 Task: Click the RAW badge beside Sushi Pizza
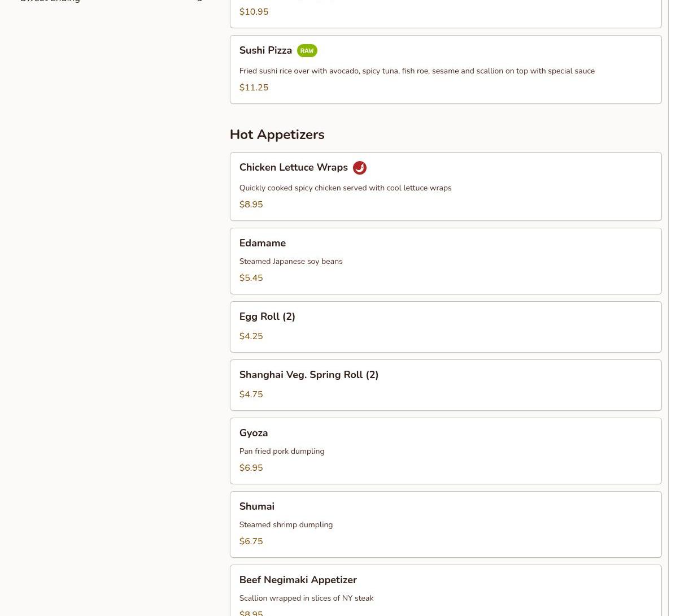pyautogui.click(x=307, y=51)
